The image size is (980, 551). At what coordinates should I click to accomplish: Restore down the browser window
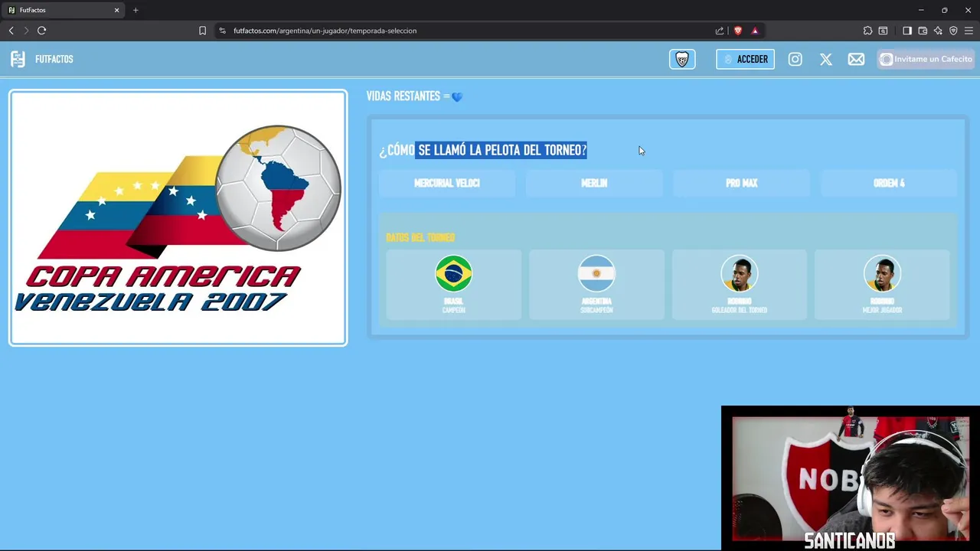click(945, 10)
